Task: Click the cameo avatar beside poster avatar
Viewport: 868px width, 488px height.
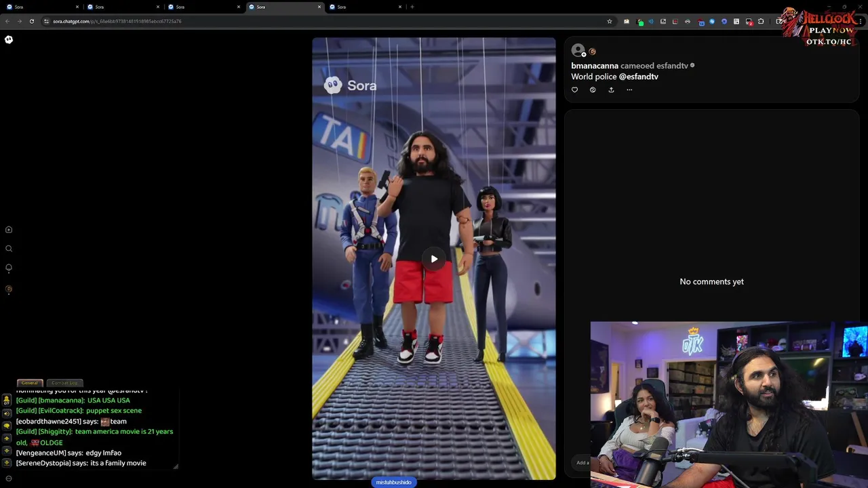Action: pyautogui.click(x=592, y=52)
